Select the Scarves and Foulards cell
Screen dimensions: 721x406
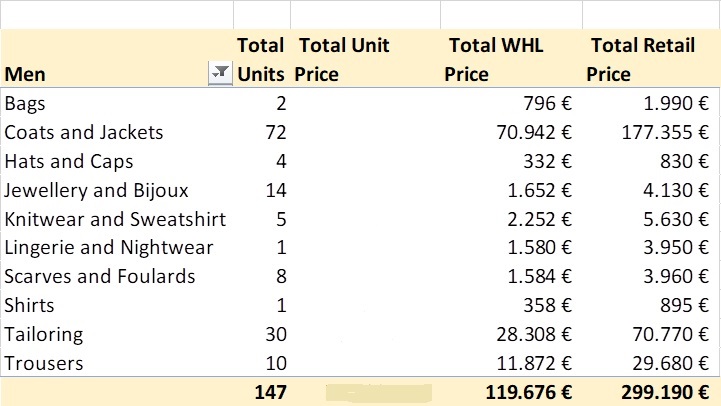tap(100, 277)
